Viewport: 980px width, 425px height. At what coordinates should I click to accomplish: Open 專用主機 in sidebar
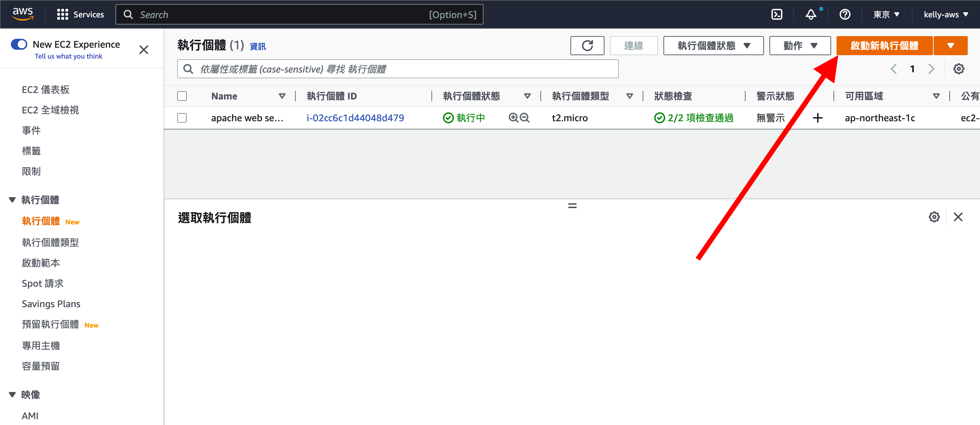41,346
